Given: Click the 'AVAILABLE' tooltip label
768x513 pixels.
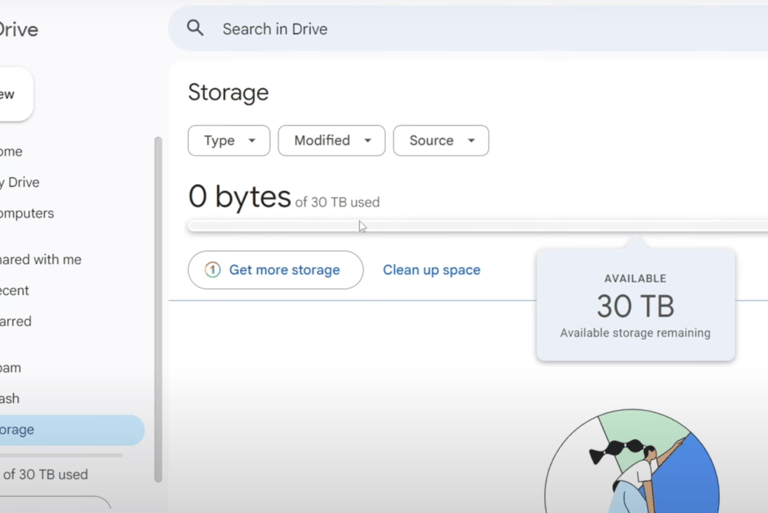Looking at the screenshot, I should [x=635, y=278].
